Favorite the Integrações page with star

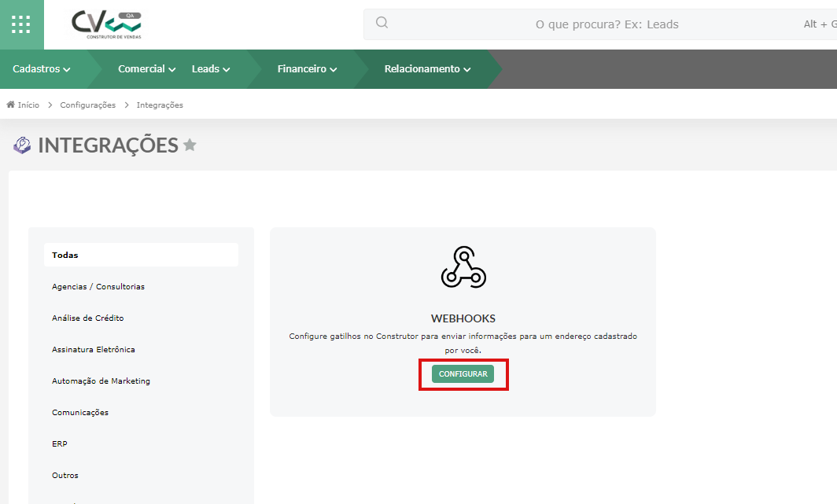[x=190, y=145]
